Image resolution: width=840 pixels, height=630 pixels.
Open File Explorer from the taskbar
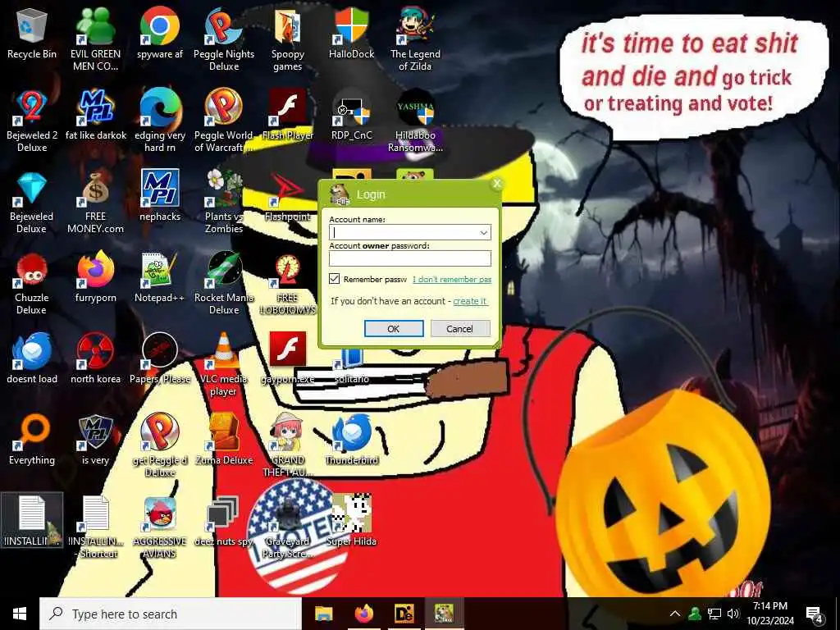[x=323, y=614]
